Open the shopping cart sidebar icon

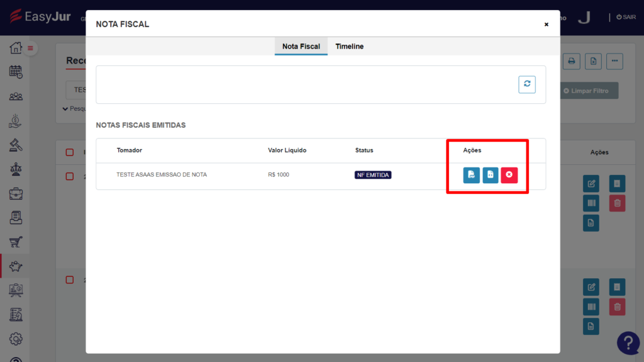[16, 242]
